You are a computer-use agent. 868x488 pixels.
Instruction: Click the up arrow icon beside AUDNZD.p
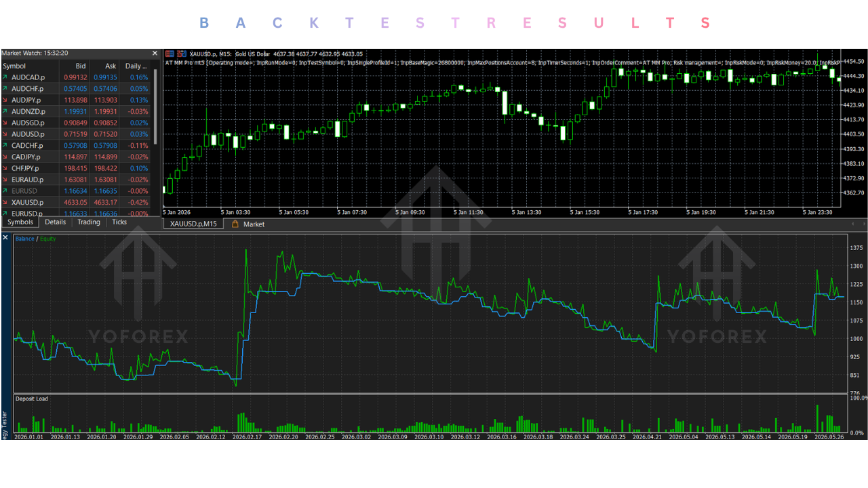[5, 111]
